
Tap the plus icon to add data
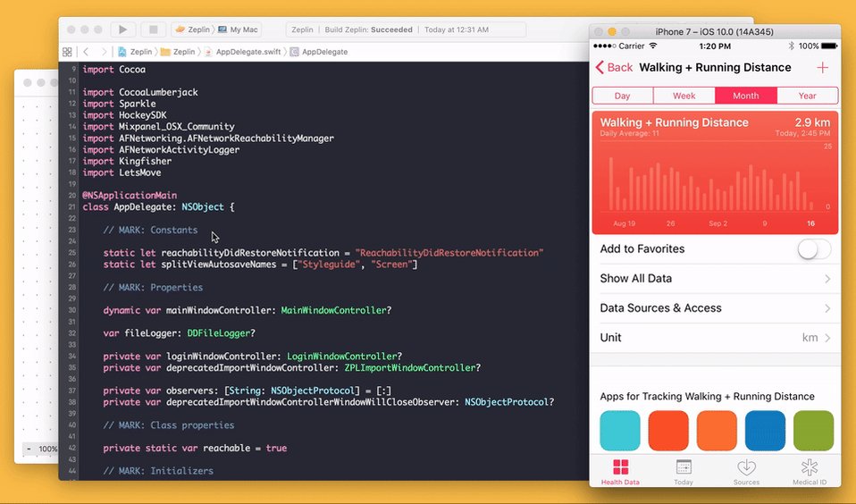tap(822, 68)
